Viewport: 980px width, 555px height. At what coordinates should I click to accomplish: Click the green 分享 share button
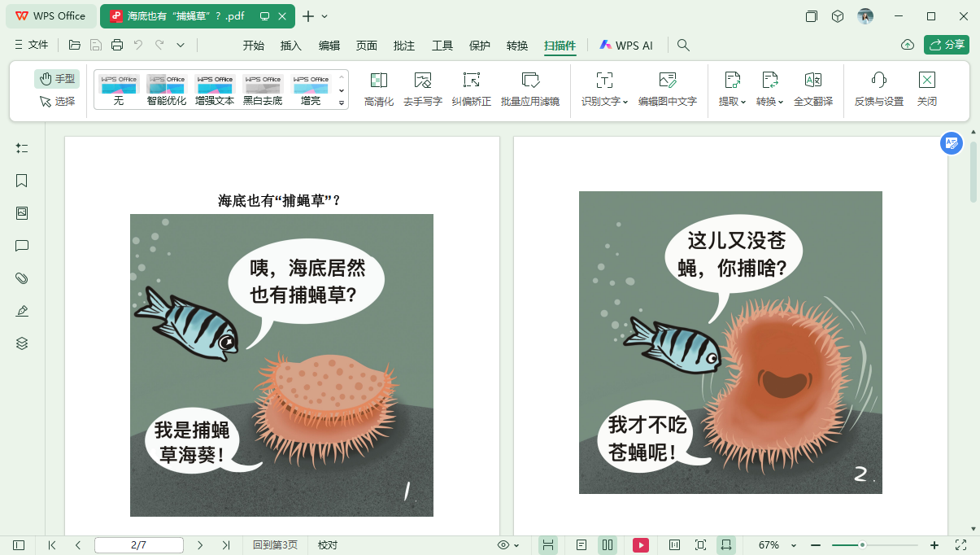click(946, 46)
